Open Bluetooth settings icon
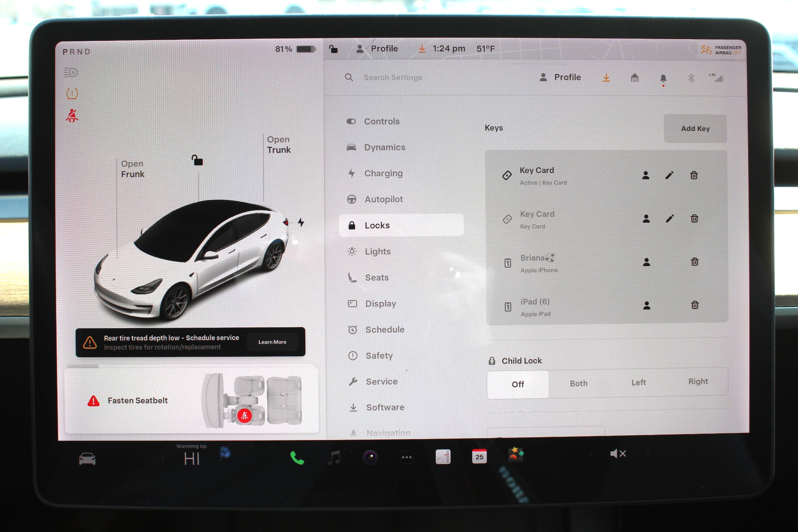Image resolution: width=798 pixels, height=532 pixels. (x=691, y=79)
